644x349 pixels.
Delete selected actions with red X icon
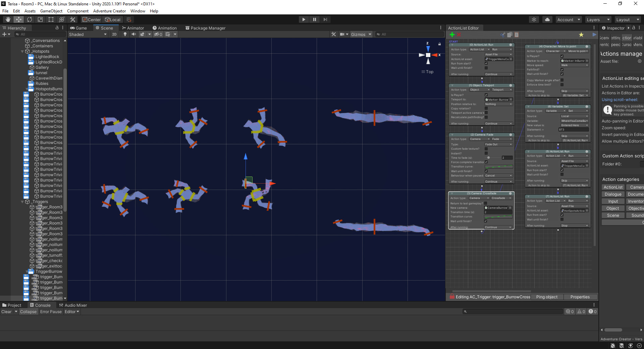459,35
